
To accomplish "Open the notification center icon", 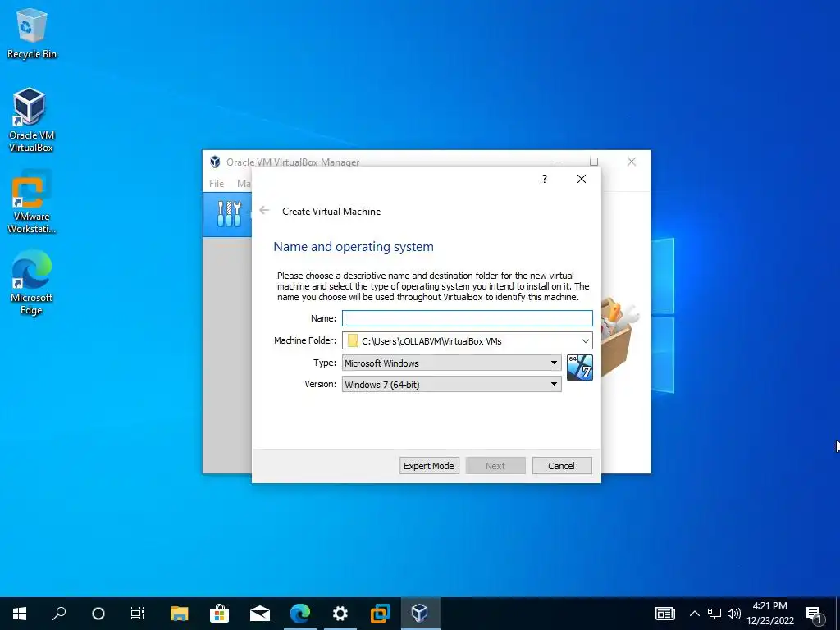I will [x=815, y=614].
